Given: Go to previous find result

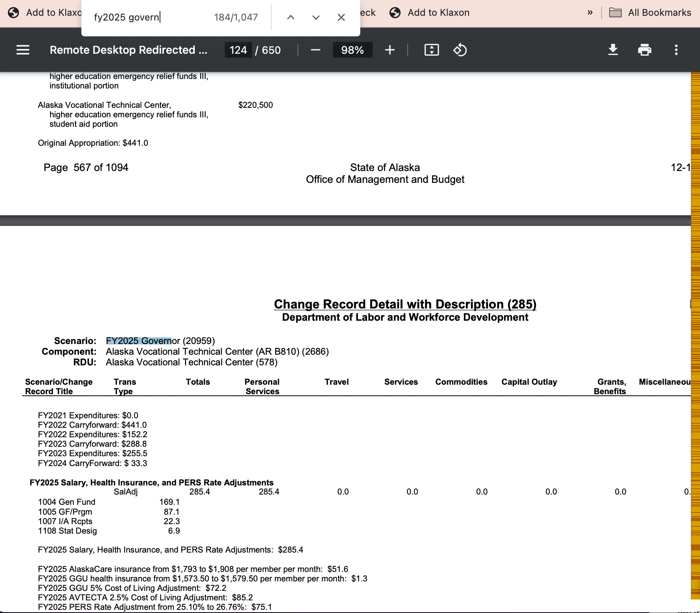Looking at the screenshot, I should click(291, 17).
